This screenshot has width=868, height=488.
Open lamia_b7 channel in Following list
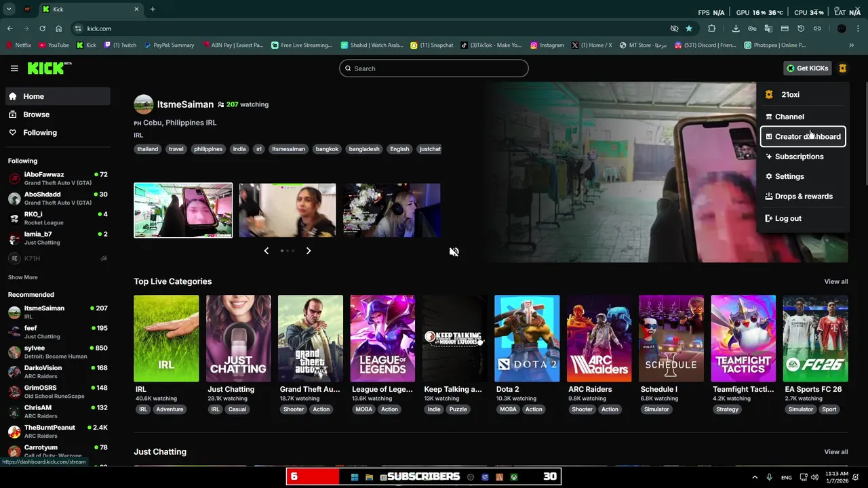tap(58, 238)
